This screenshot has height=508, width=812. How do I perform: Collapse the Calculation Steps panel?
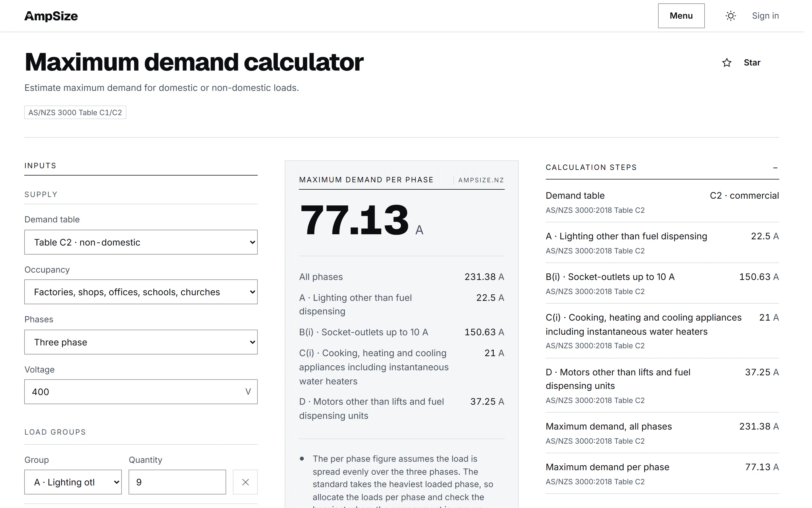tap(775, 167)
